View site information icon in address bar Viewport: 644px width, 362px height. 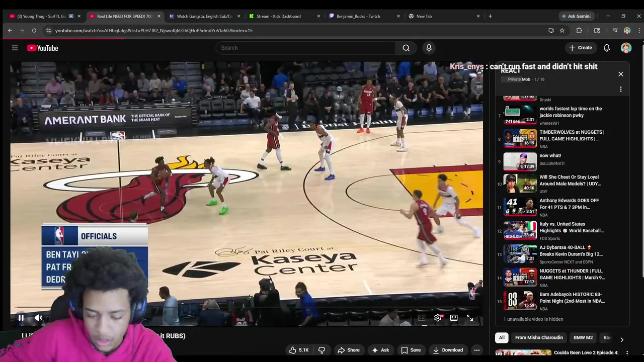[x=48, y=31]
